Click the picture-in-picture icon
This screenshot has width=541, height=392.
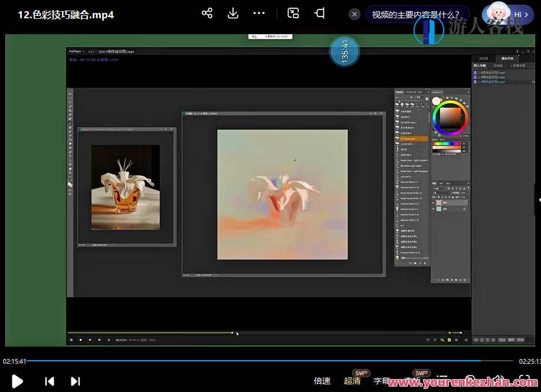[293, 14]
